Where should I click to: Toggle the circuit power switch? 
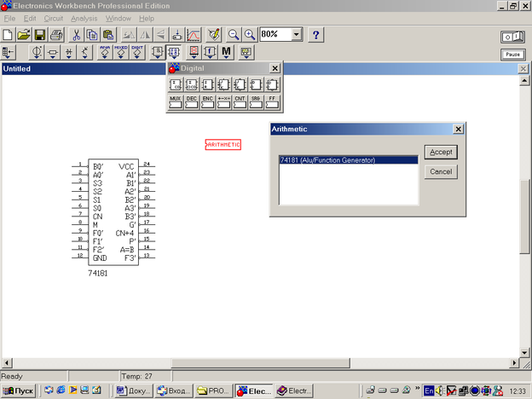[512, 37]
